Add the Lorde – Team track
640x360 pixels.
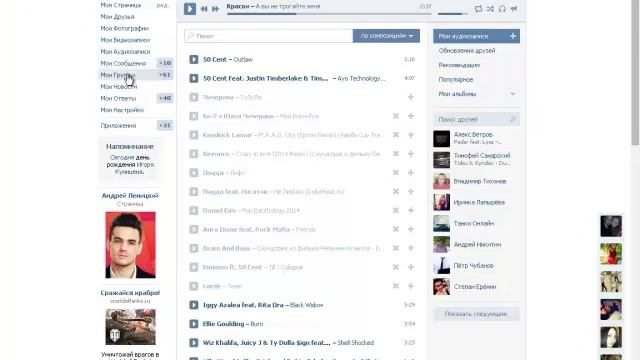pyautogui.click(x=411, y=286)
